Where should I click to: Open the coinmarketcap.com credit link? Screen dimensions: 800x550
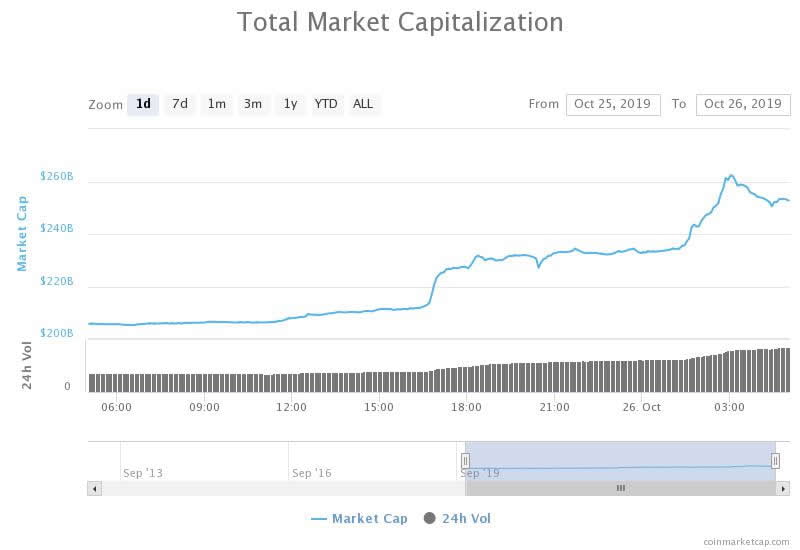[x=745, y=540]
